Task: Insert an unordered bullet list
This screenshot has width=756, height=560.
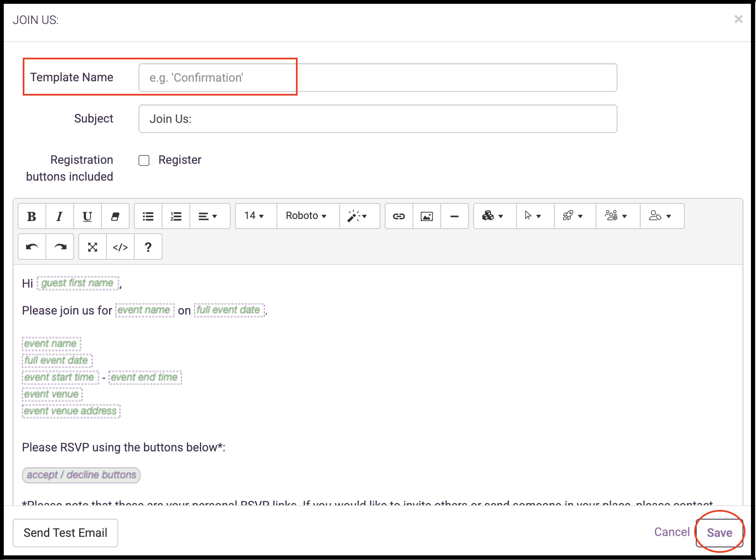Action: point(148,216)
